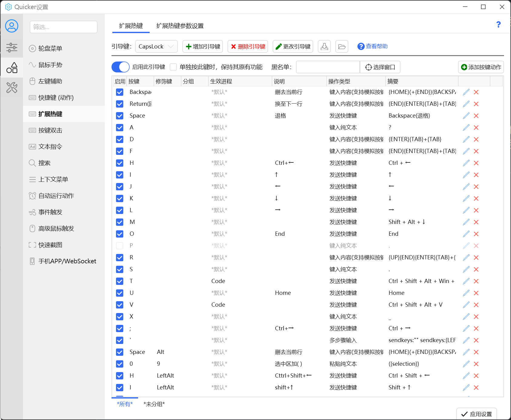
Task: Edit the Ctrl+← H hotkey row
Action: (466, 163)
